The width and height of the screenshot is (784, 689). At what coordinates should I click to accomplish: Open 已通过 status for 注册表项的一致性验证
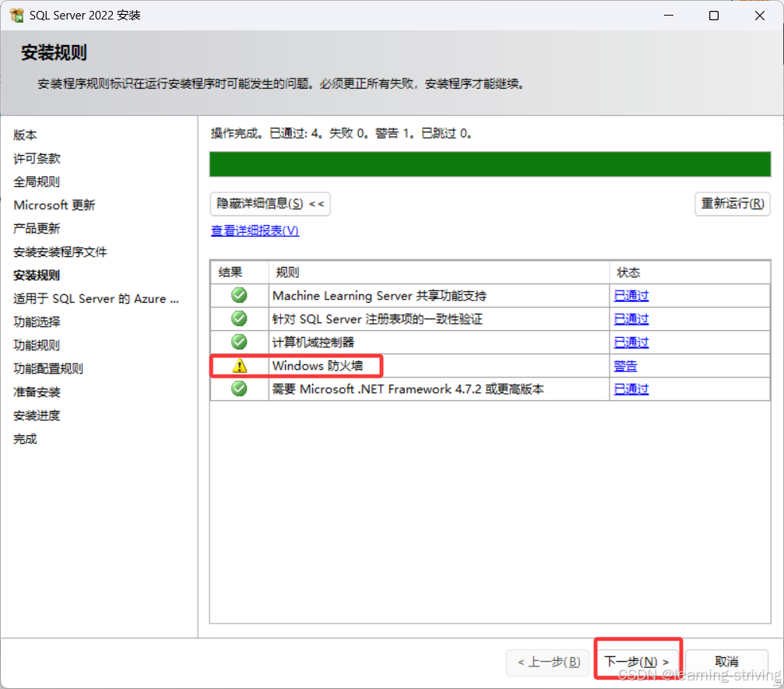coord(631,319)
